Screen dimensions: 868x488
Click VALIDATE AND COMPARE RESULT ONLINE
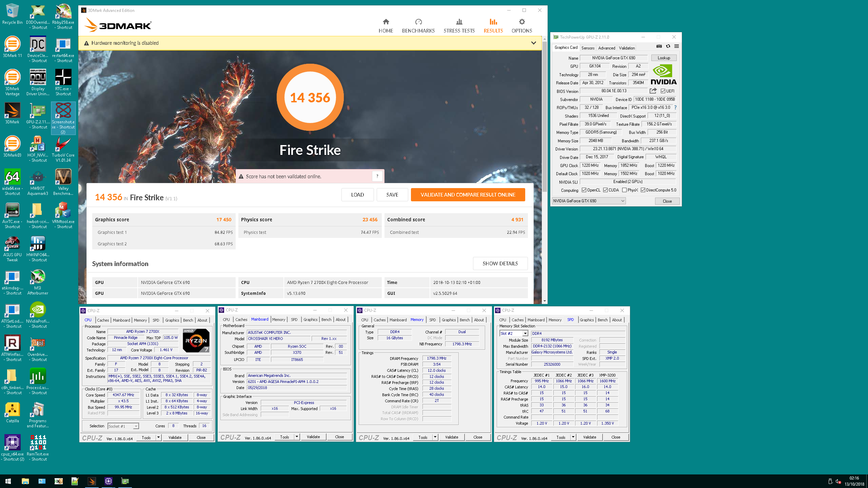pos(468,195)
